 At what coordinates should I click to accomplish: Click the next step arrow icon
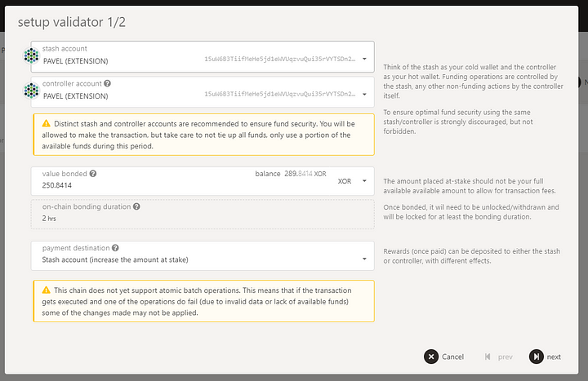537,357
